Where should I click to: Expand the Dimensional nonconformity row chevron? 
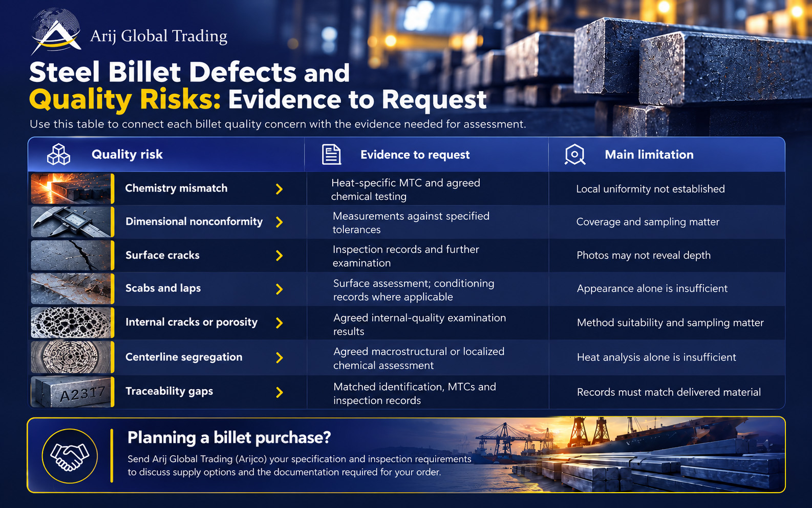click(279, 222)
